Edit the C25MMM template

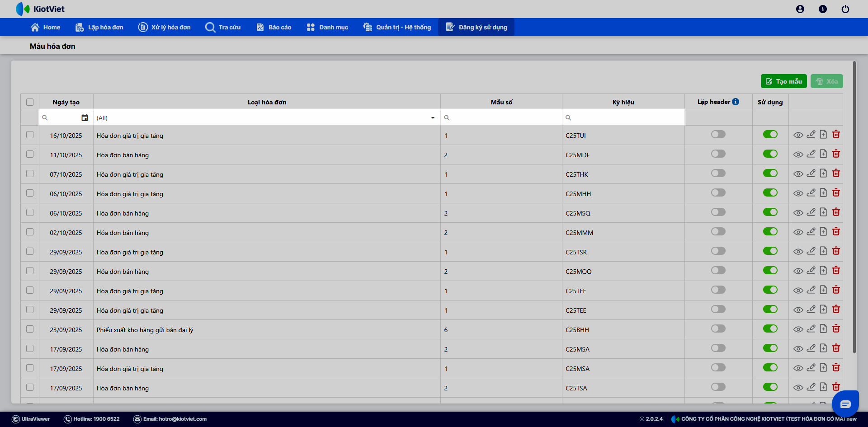coord(811,231)
